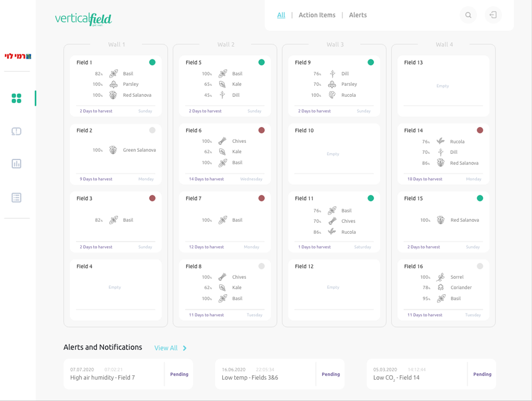532x401 pixels.
Task: Click the Wall 3 heading
Action: coord(335,44)
